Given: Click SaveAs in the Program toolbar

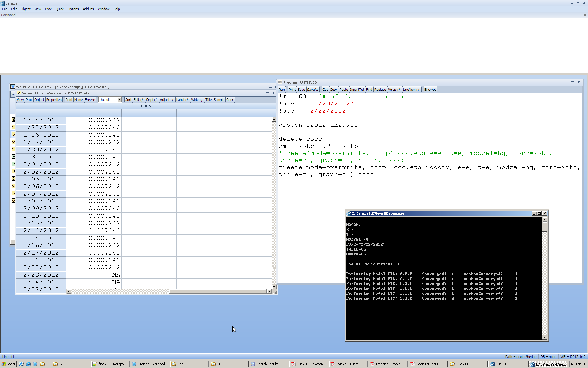Looking at the screenshot, I should pos(313,90).
